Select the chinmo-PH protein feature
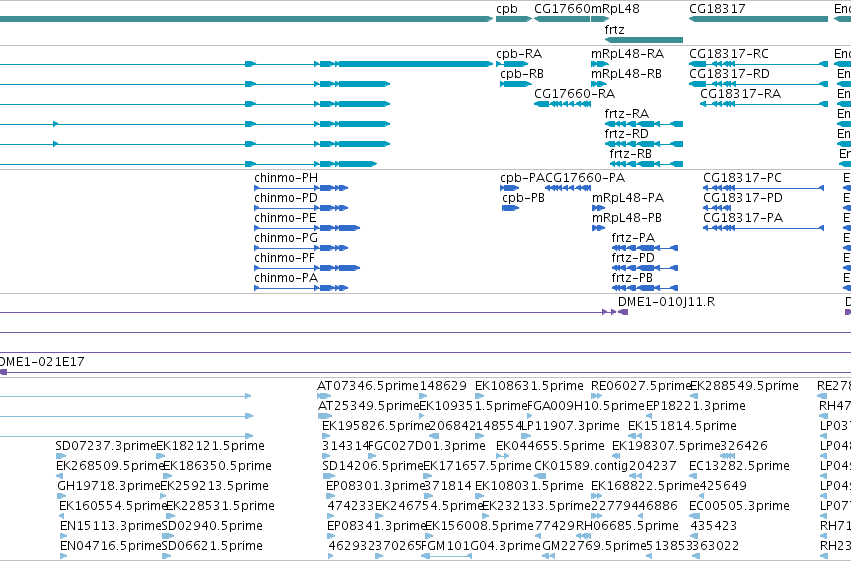The width and height of the screenshot is (851, 561). (x=301, y=188)
